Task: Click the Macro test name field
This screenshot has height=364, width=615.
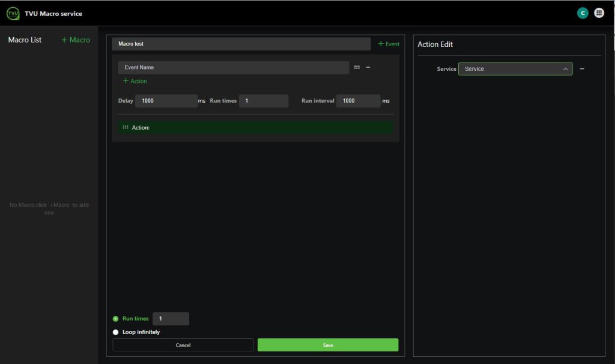Action: tap(240, 43)
